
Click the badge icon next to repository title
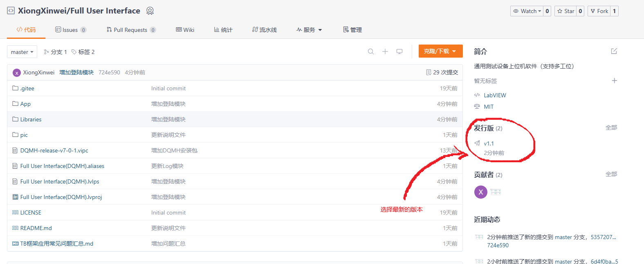[150, 11]
